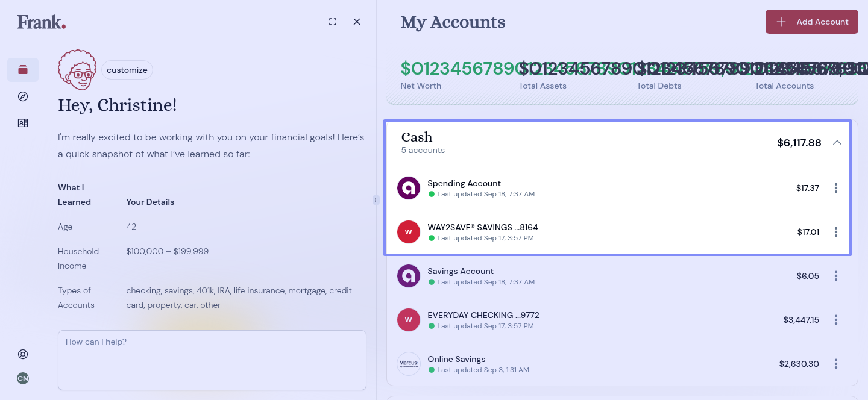Open the CN user avatar menu
Screen dimensions: 868x400
(23, 378)
